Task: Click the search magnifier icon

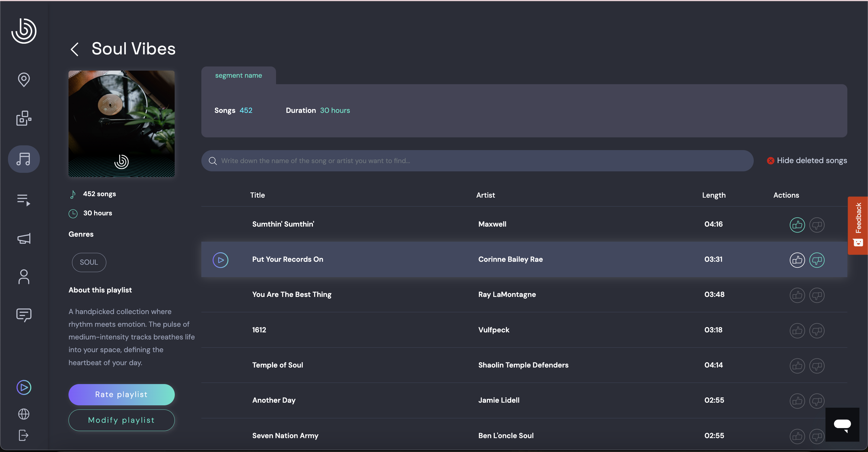Action: pos(213,161)
